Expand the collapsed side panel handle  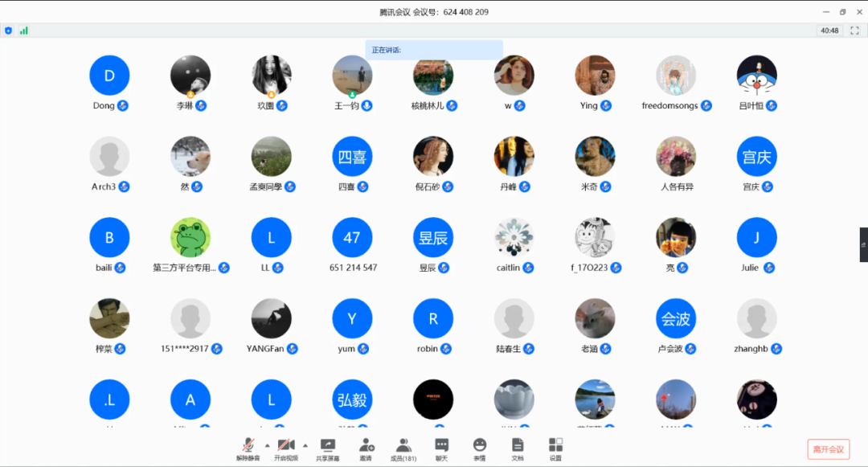pos(863,244)
